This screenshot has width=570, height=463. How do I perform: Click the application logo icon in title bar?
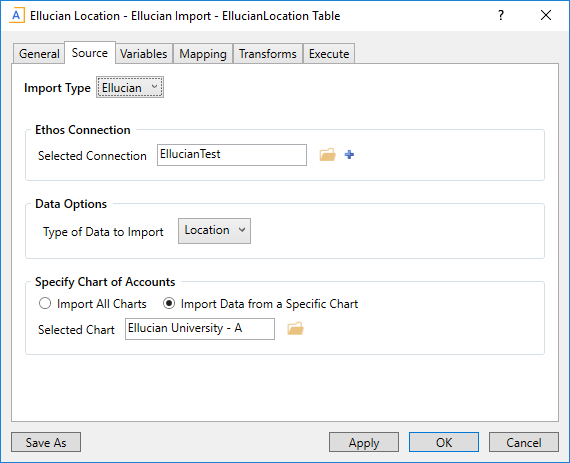(x=17, y=16)
